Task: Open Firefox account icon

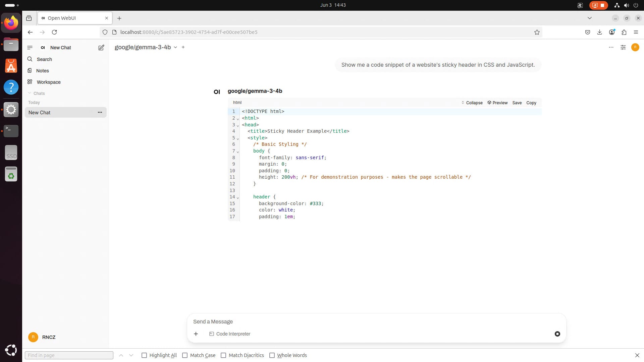Action: (612, 32)
